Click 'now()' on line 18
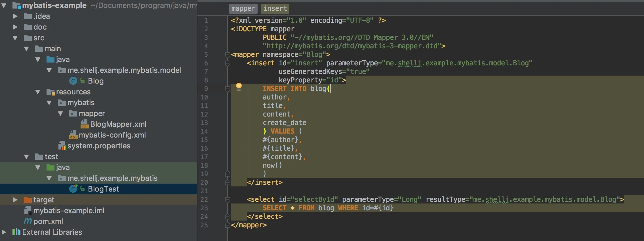644x241 pixels. [x=272, y=165]
